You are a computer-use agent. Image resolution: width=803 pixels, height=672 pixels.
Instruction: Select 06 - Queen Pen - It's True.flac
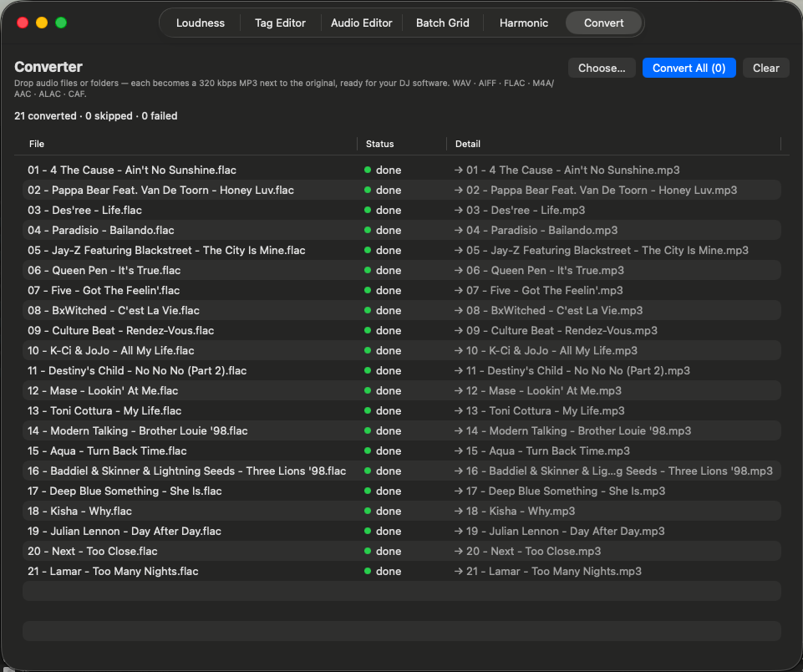click(104, 270)
